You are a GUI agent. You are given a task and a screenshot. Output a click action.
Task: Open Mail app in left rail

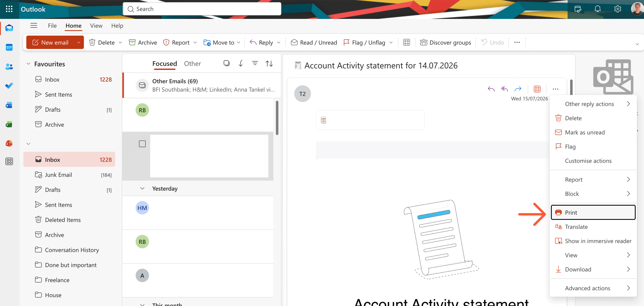(9, 28)
